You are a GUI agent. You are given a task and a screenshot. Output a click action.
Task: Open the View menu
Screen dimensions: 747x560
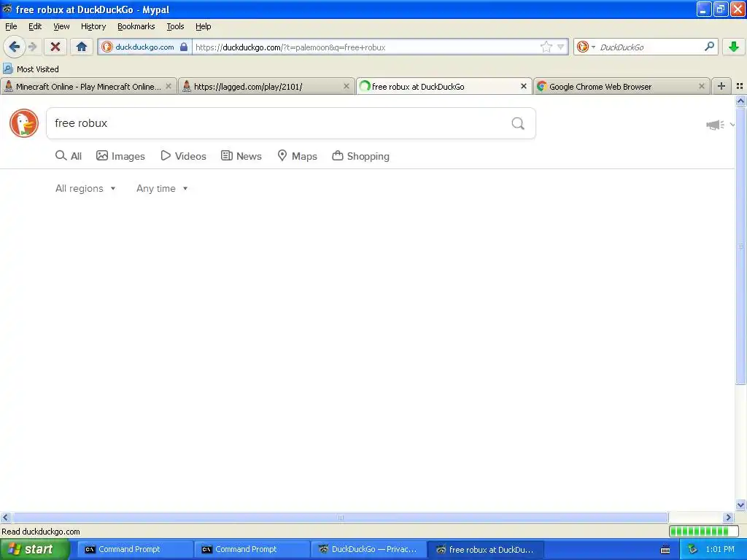click(61, 26)
